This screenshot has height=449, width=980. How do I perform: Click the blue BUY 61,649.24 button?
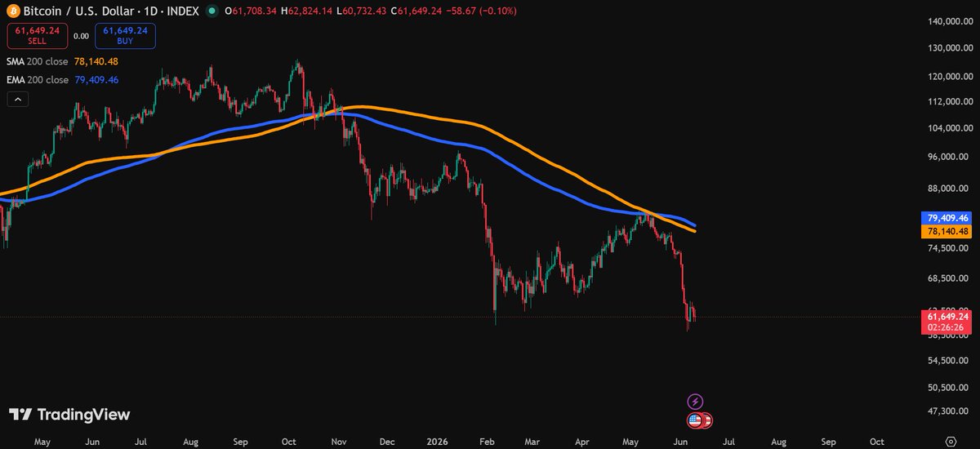124,35
